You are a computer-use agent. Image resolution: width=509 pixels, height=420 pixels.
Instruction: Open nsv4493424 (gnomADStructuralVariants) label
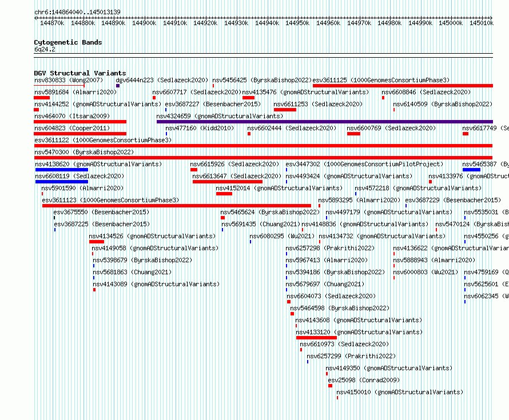coord(349,176)
